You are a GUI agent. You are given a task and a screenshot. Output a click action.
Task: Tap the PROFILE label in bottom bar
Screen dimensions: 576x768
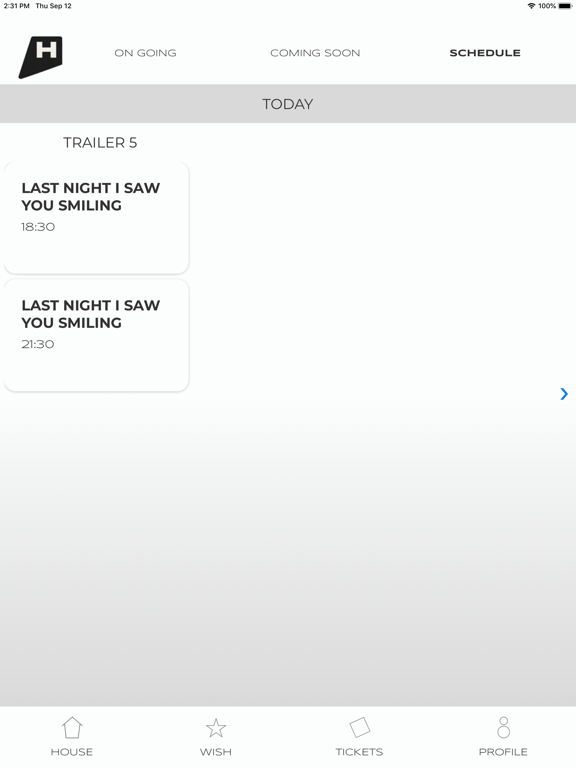coord(503,752)
